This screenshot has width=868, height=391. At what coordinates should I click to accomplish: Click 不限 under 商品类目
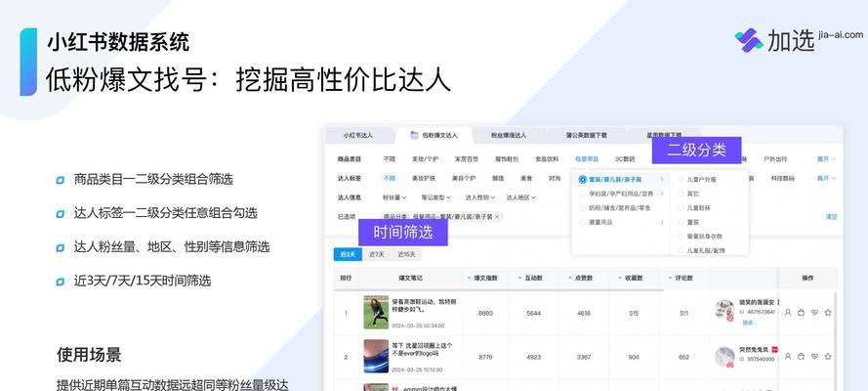tap(390, 159)
